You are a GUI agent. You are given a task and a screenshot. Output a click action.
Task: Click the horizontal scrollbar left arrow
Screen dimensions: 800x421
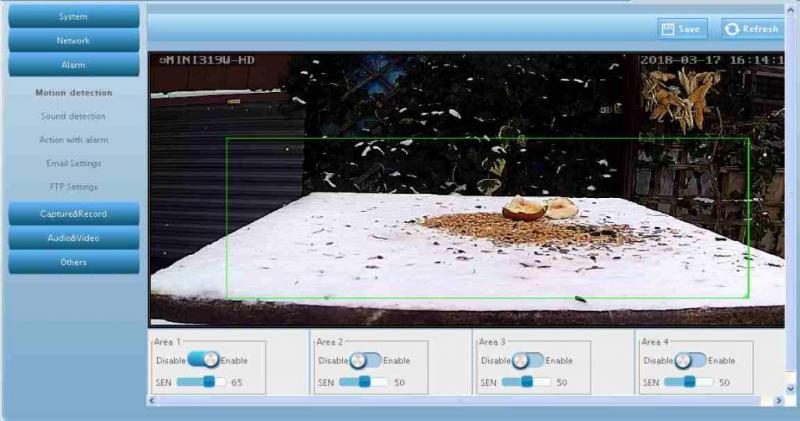pyautogui.click(x=153, y=400)
